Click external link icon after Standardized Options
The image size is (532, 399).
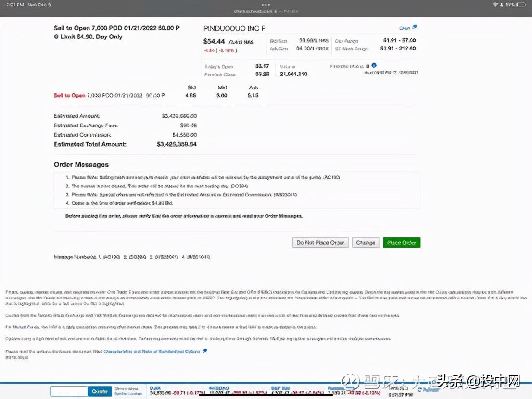(x=205, y=351)
